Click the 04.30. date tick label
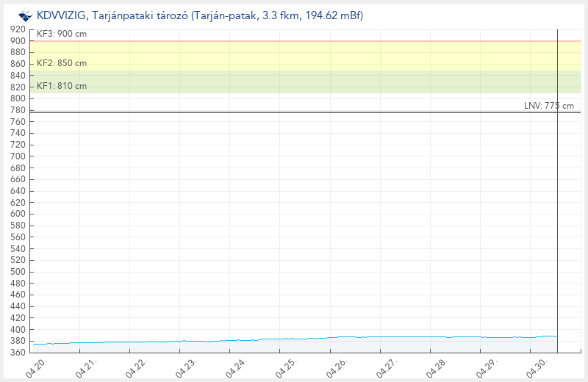The height and width of the screenshot is (382, 588). [x=536, y=367]
